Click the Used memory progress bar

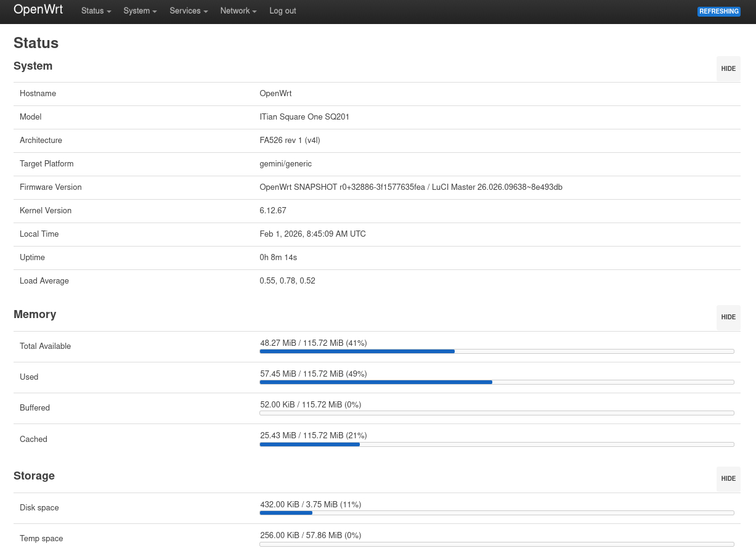497,382
